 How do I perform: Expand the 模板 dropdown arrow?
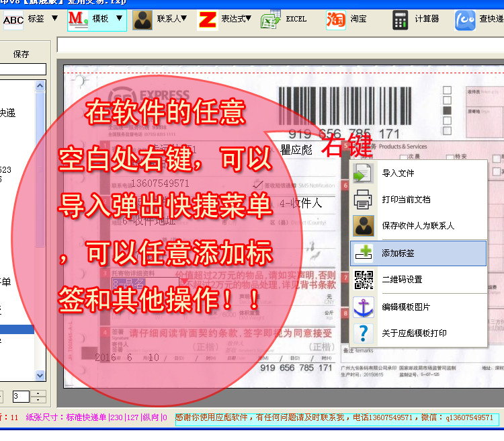click(119, 18)
